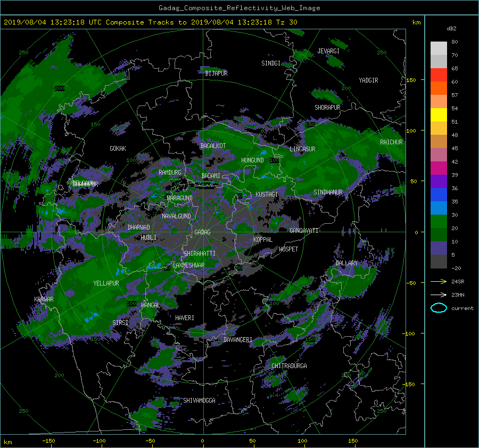Screen dimensions: 479x448
Task: Click the RAICHUR label on map
Action: pyautogui.click(x=391, y=142)
